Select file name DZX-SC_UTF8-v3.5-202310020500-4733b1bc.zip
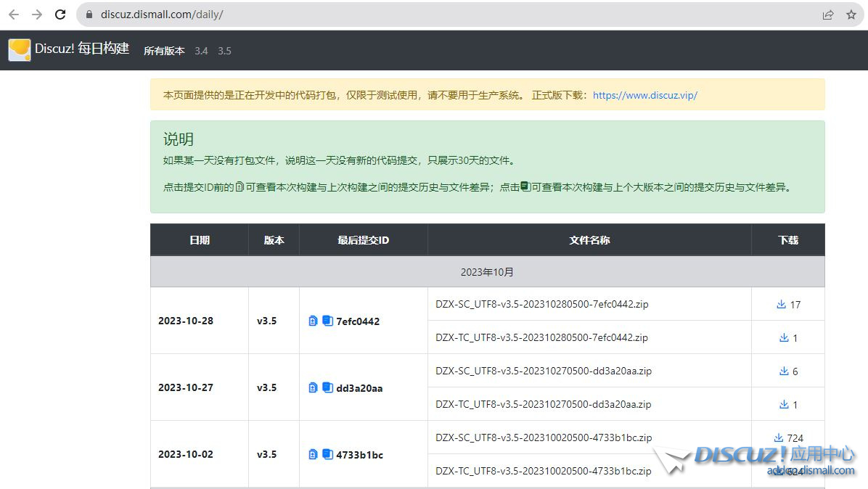 pos(544,437)
